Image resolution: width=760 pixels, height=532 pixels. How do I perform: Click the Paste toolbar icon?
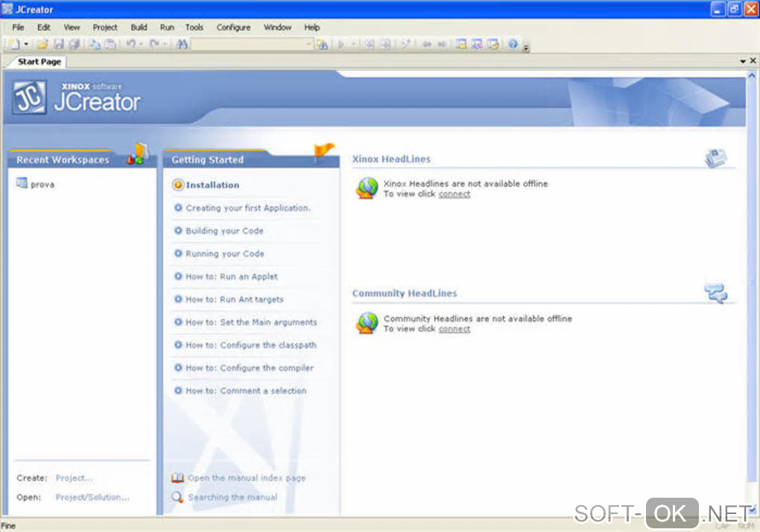tap(110, 45)
